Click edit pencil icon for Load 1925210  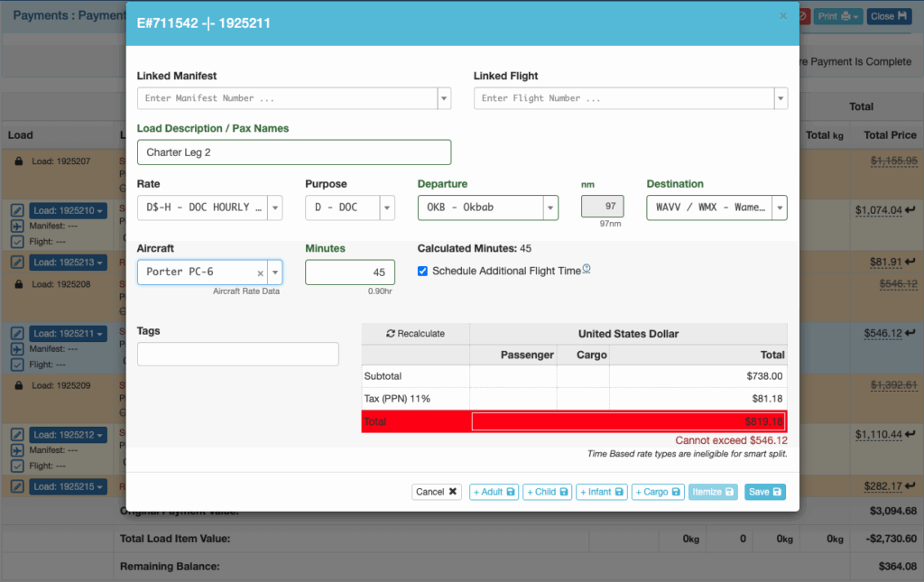pos(17,210)
